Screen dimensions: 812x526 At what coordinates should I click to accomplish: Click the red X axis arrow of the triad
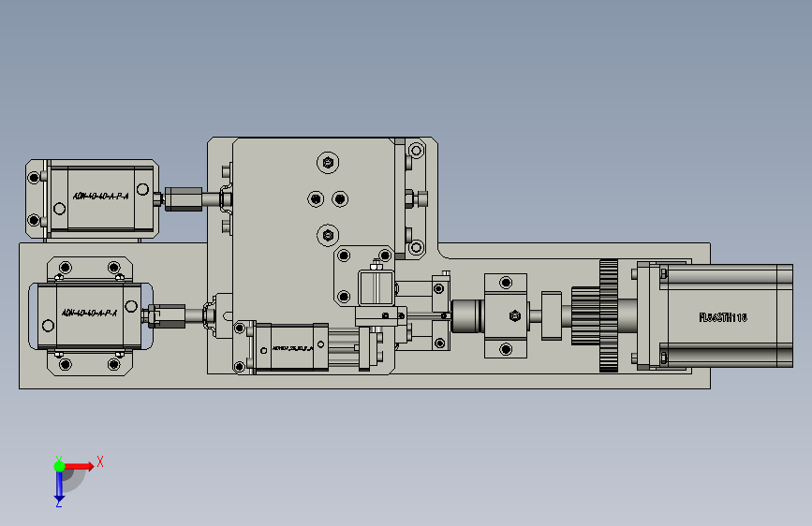(80, 466)
